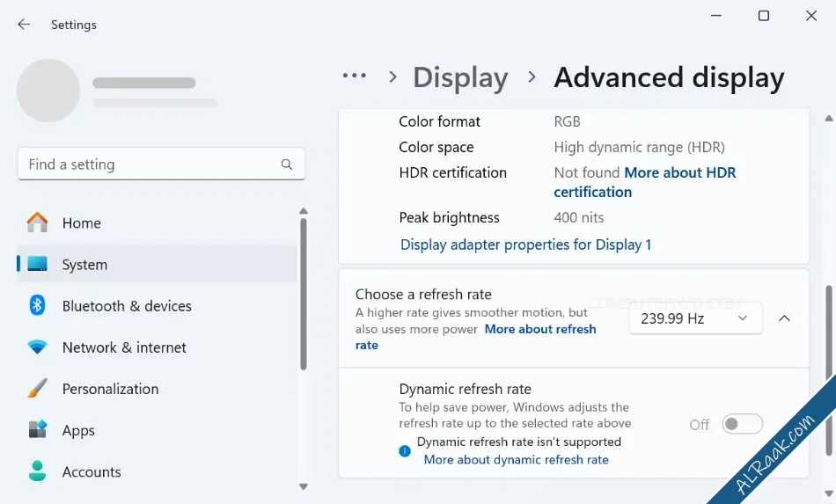Open Personalization settings
The image size is (836, 504).
coord(158,389)
